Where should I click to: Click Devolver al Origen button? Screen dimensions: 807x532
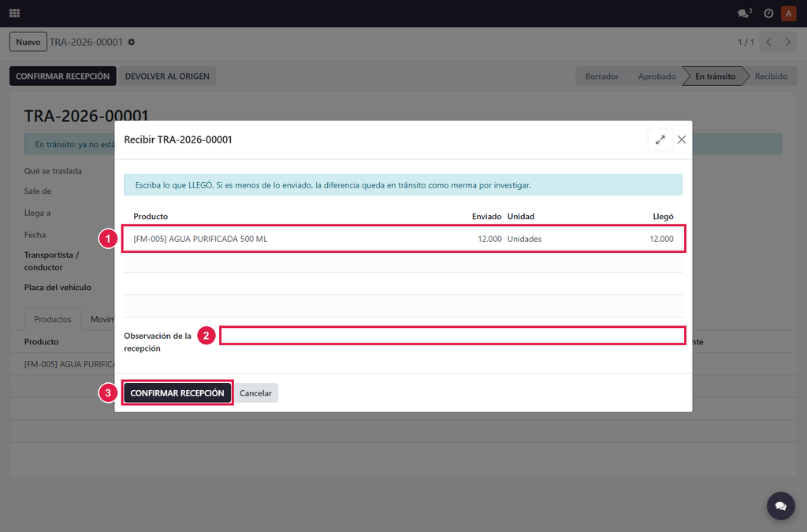167,76
